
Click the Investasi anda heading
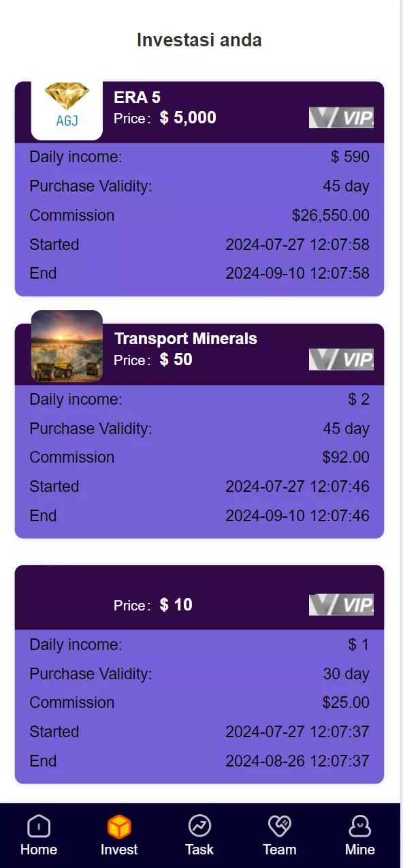pyautogui.click(x=199, y=40)
